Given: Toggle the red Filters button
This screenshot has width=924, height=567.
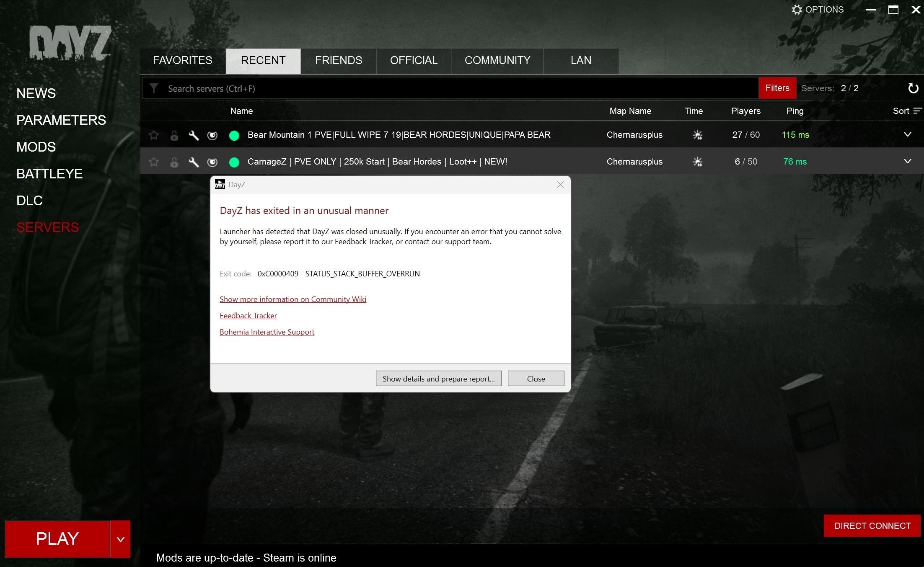Looking at the screenshot, I should point(777,88).
